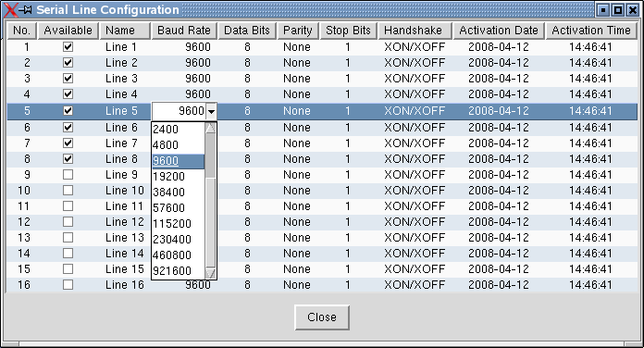Select 2400 baud from the list
The image size is (644, 348).
tap(178, 130)
